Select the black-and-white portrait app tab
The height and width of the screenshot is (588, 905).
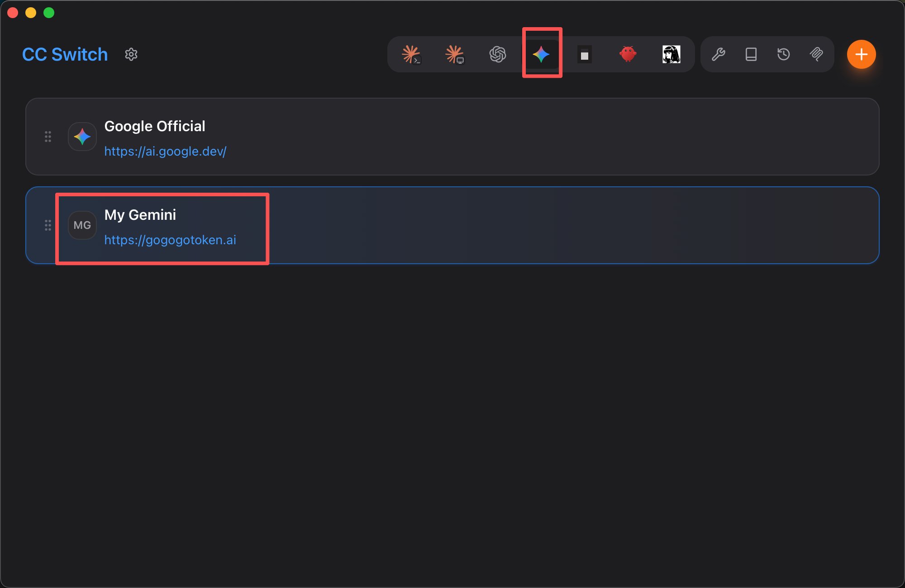point(672,55)
